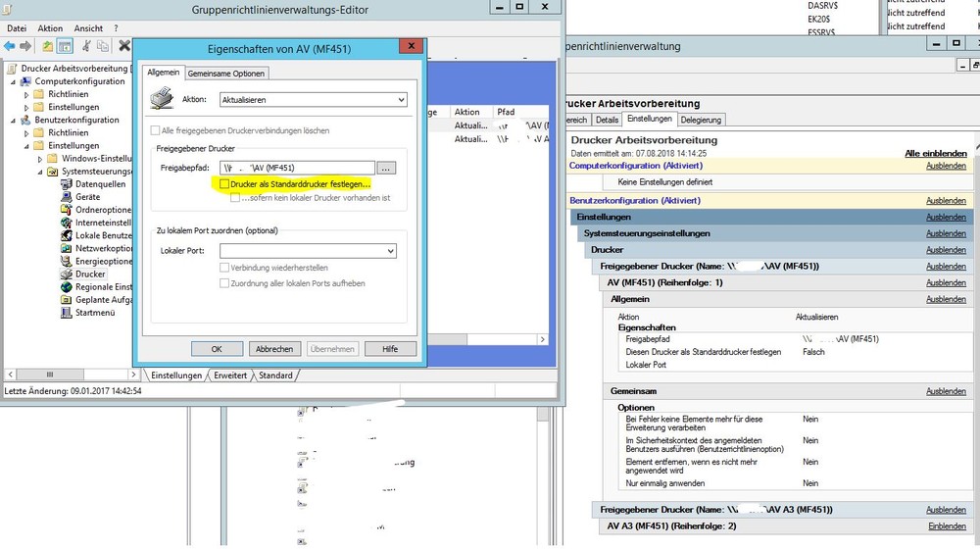This screenshot has width=980, height=549.
Task: Click Alle einblenden link
Action: pos(935,154)
